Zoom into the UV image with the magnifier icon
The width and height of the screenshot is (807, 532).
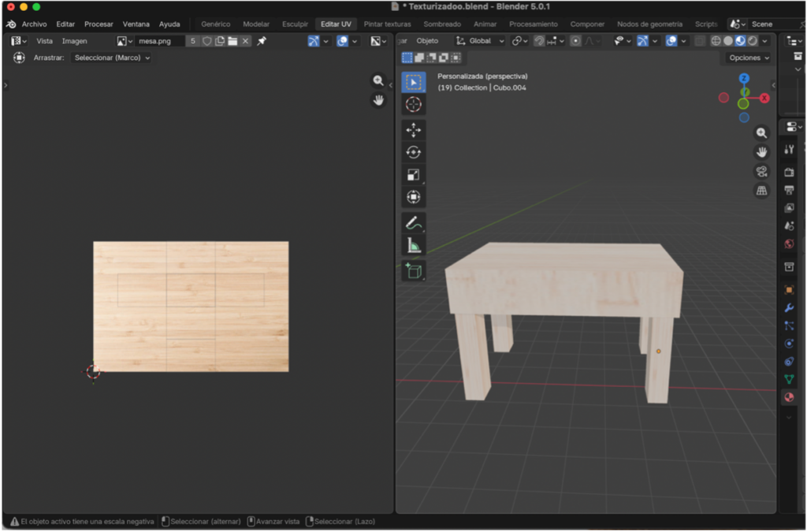click(x=377, y=81)
